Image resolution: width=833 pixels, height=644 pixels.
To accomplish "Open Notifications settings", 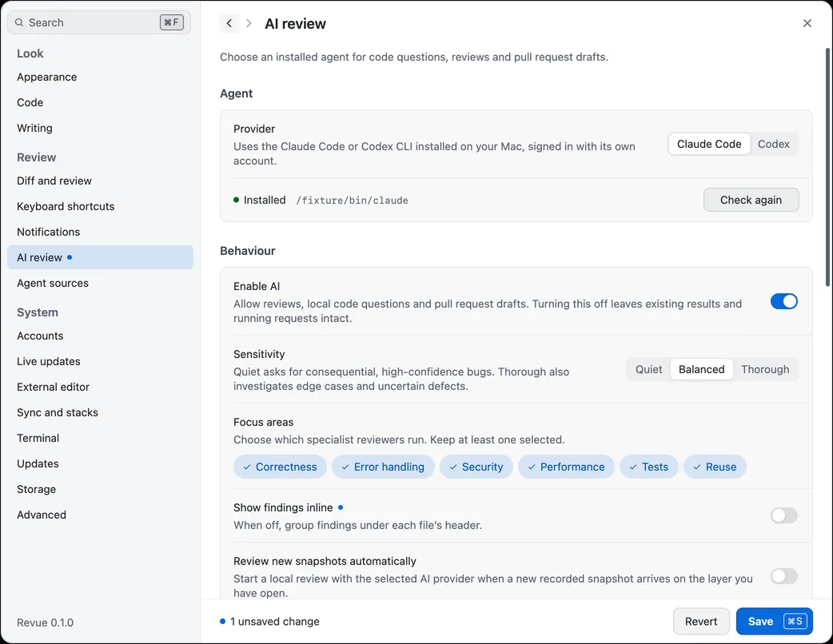I will 100,232.
